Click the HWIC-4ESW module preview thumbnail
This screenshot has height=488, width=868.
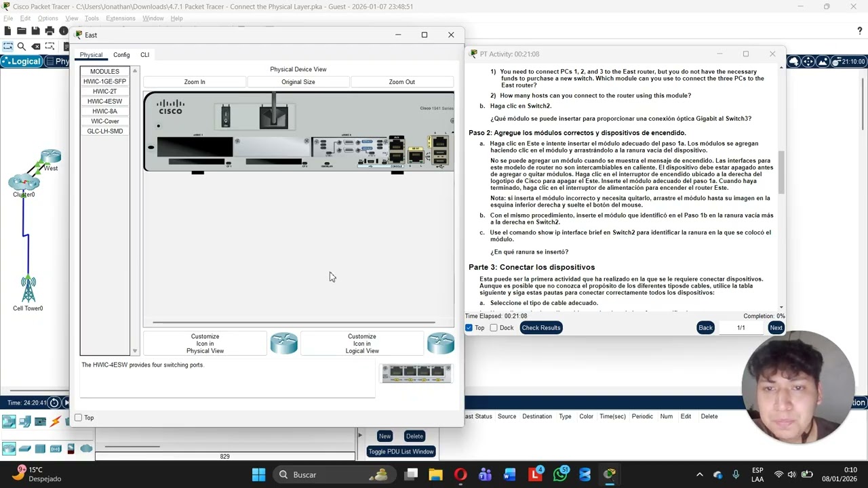tap(416, 373)
